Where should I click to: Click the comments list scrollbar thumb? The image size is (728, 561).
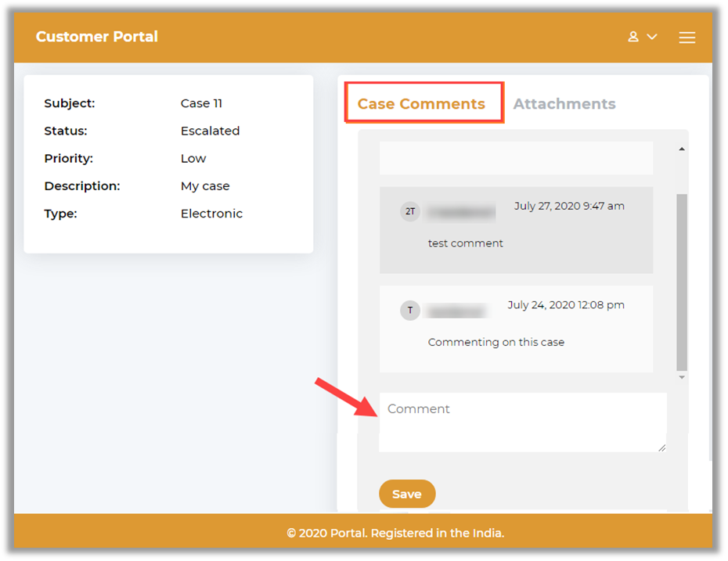[681, 282]
